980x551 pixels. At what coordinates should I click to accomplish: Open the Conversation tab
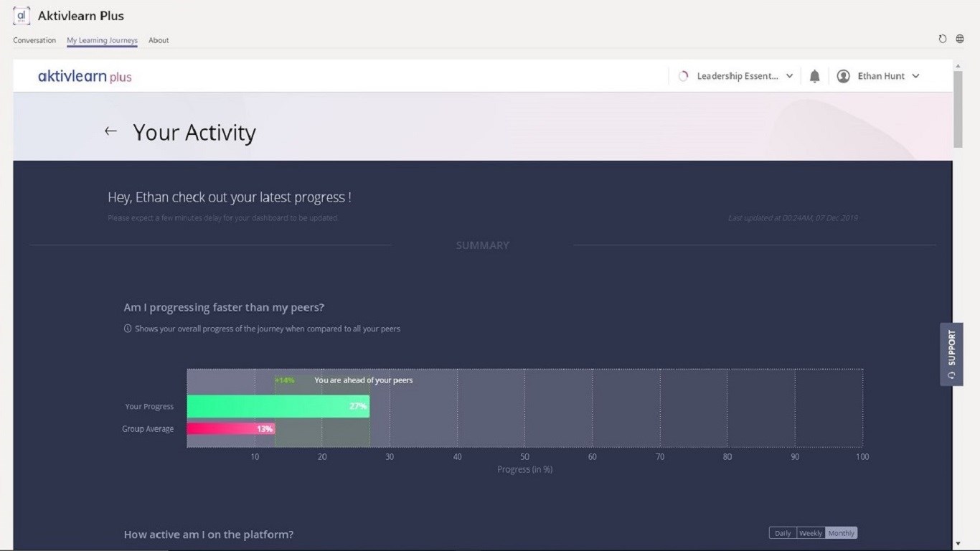pos(34,40)
